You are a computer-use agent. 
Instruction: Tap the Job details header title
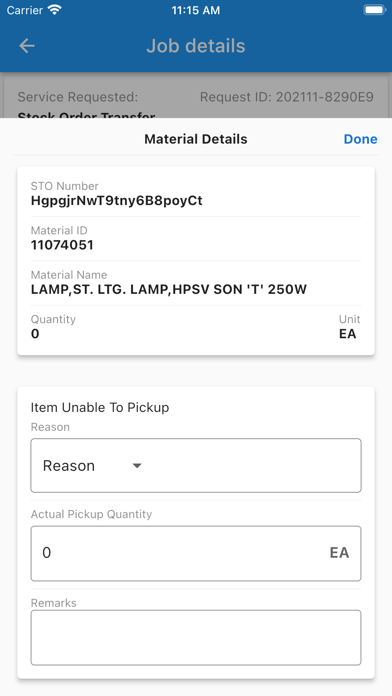click(x=196, y=46)
